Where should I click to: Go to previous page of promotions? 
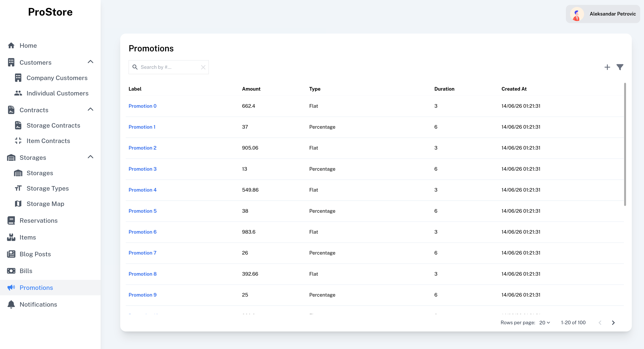pos(600,323)
